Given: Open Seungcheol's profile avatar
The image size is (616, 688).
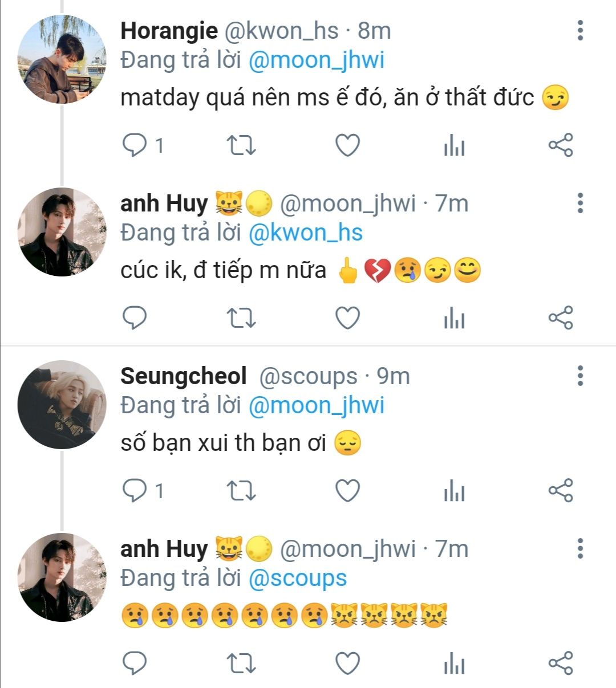Looking at the screenshot, I should pos(62,405).
